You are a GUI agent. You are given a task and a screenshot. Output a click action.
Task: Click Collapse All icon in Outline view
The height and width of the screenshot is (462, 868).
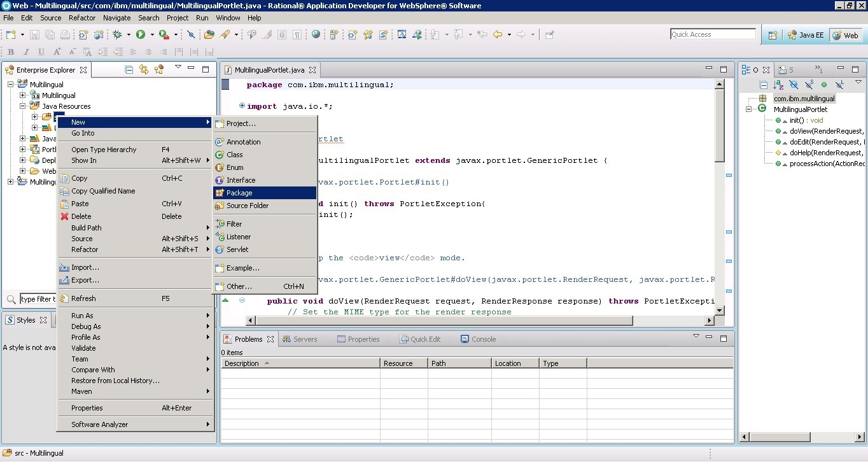(x=764, y=84)
